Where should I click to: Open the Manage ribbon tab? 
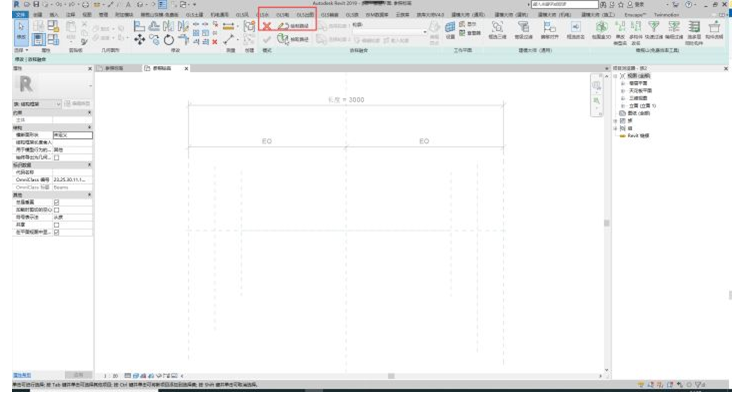(103, 15)
